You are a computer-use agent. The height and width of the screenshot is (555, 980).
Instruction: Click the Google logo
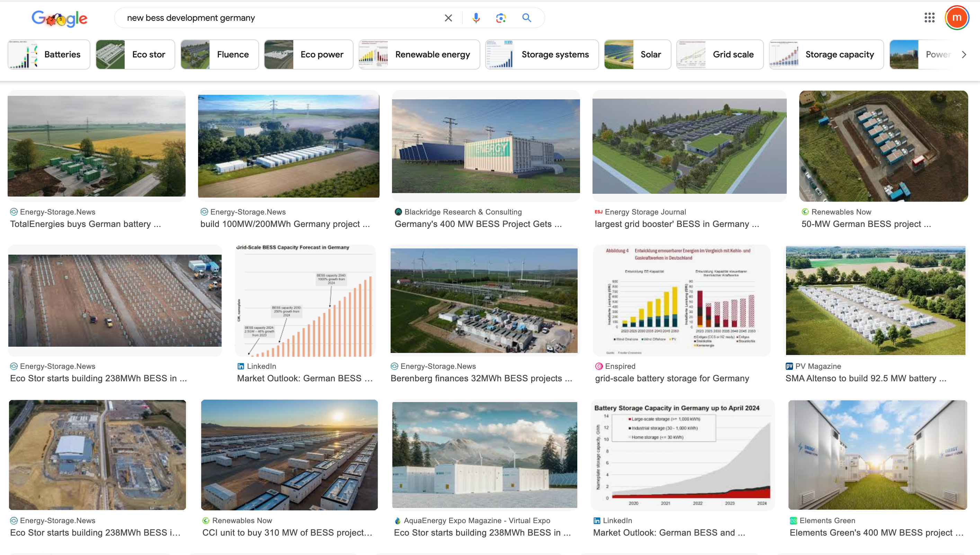click(x=60, y=18)
